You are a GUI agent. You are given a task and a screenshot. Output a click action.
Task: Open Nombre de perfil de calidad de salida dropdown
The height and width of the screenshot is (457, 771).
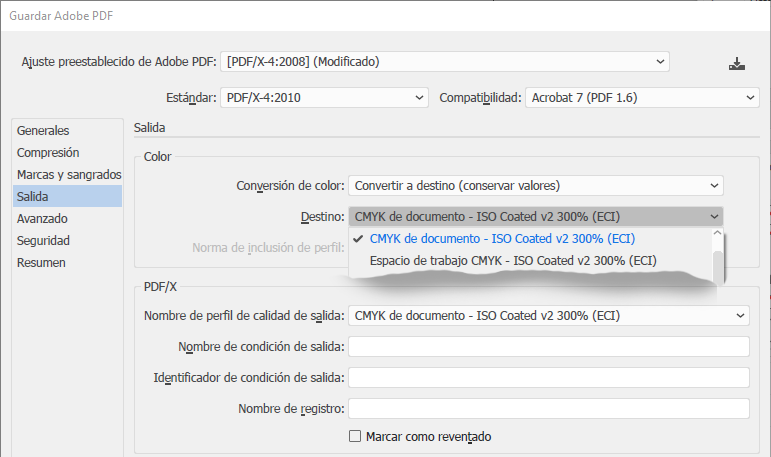(549, 315)
